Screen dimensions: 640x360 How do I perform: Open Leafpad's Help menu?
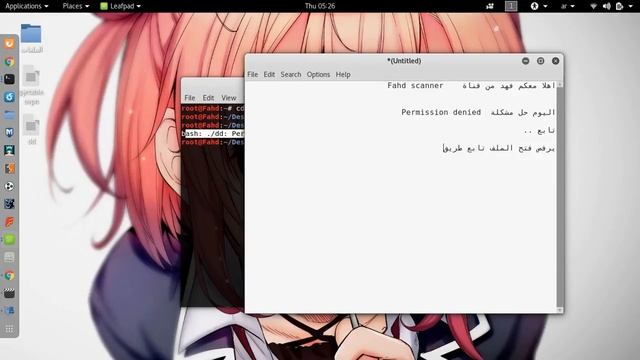coord(343,75)
